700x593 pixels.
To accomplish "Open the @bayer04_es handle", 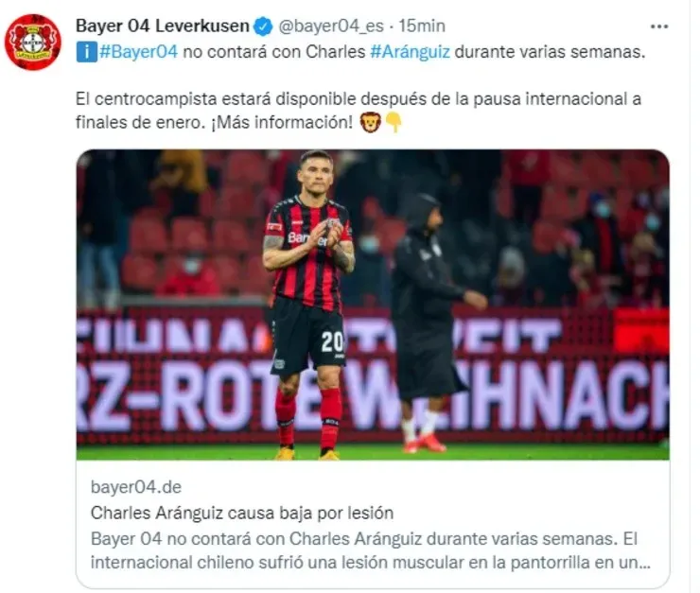I will pos(331,26).
